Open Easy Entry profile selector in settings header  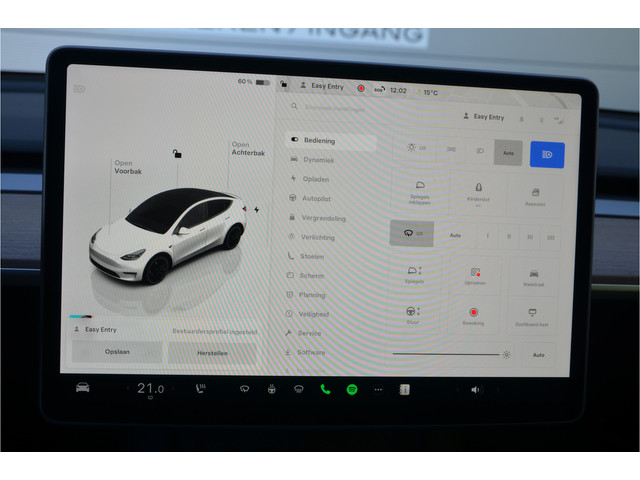(x=485, y=117)
